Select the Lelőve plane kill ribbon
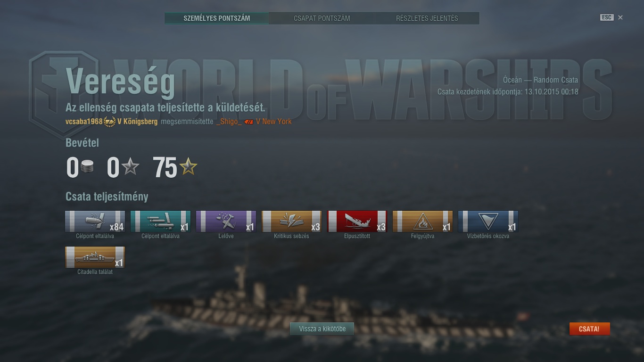The image size is (644, 362). [226, 222]
